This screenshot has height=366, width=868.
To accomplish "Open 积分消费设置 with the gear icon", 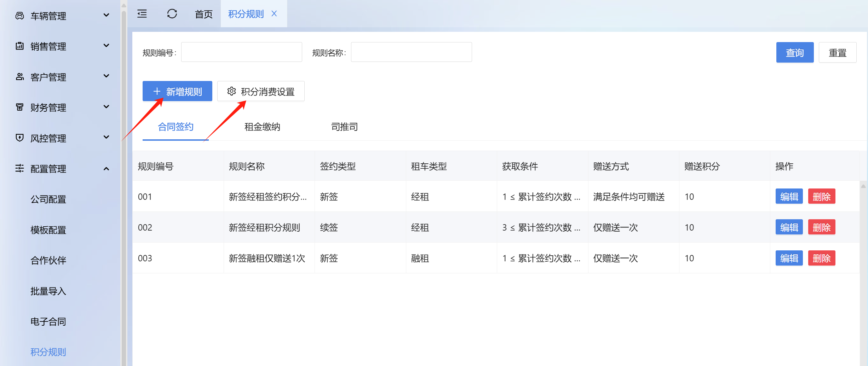I will coord(261,92).
